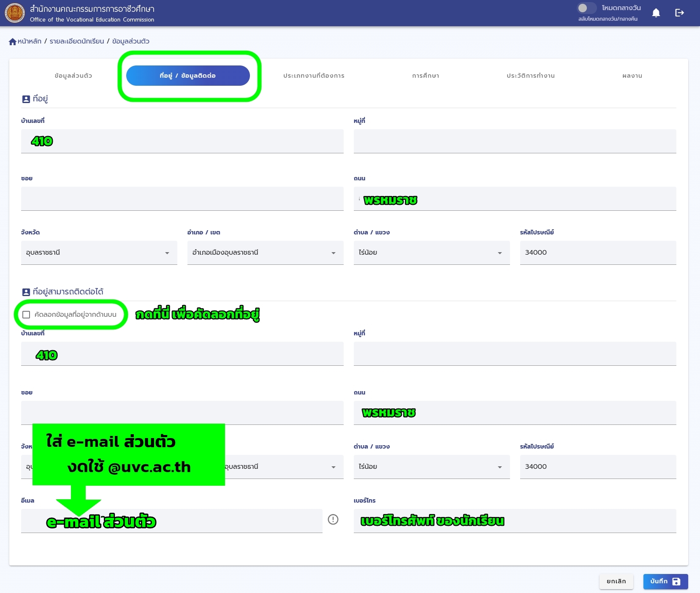Switch to the ผลงาน tab
The height and width of the screenshot is (593, 700).
pos(632,76)
